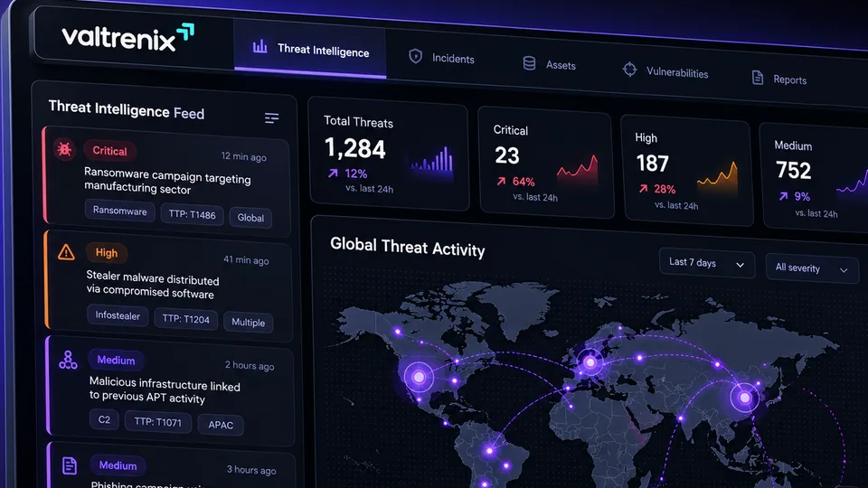This screenshot has height=488, width=868.
Task: Open the Last 7 days dropdown
Action: (706, 263)
